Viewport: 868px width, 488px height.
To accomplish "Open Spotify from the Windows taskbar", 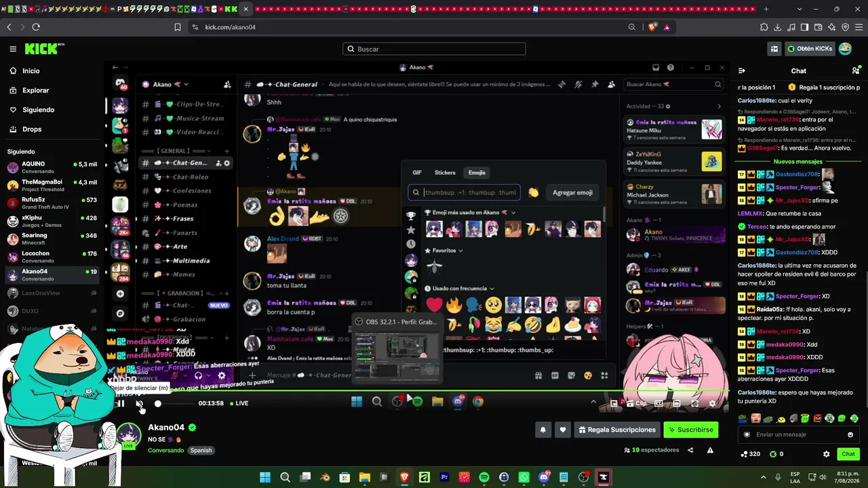I will click(x=484, y=477).
